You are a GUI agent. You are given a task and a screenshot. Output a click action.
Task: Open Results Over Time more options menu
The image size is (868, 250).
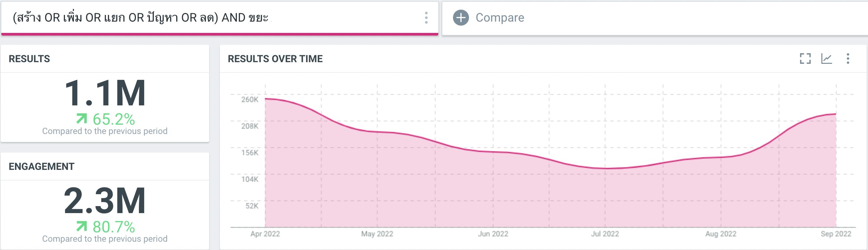point(848,59)
